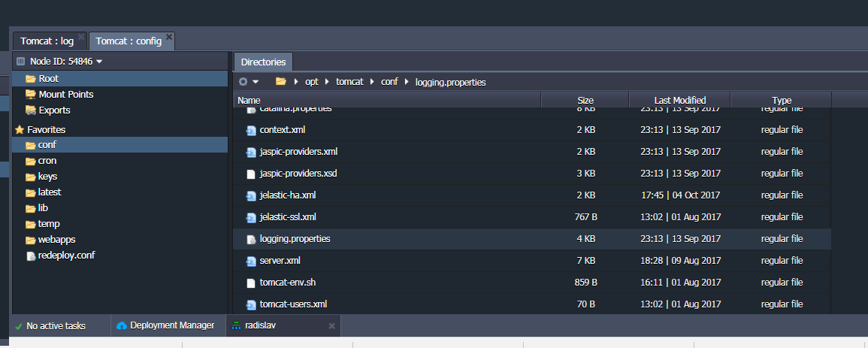Close the Tomcat : config tab
868x348 pixels.
[169, 37]
